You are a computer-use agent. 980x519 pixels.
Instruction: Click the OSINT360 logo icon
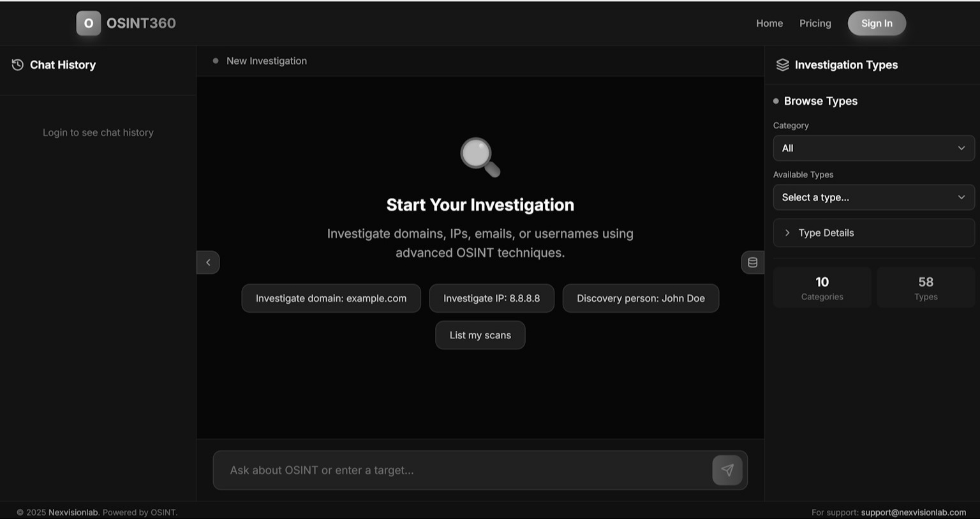tap(89, 24)
